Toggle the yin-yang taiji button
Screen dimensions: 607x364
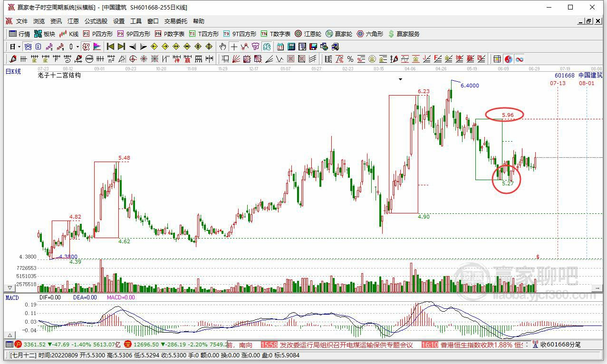click(508, 59)
